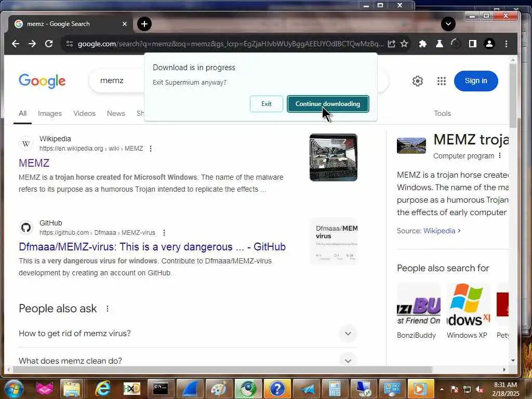Click the Continue downloading button

tap(328, 104)
